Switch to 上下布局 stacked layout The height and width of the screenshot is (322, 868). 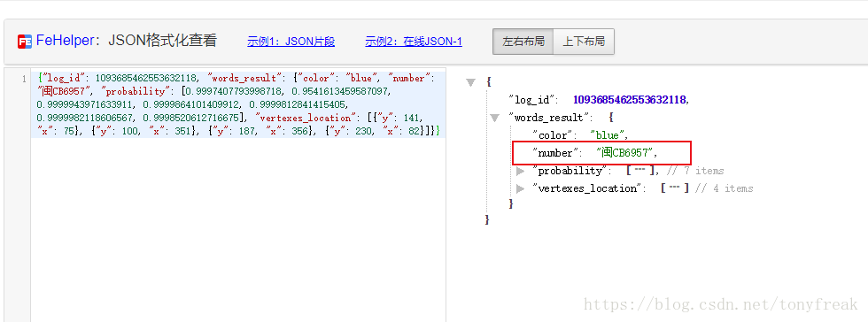584,42
